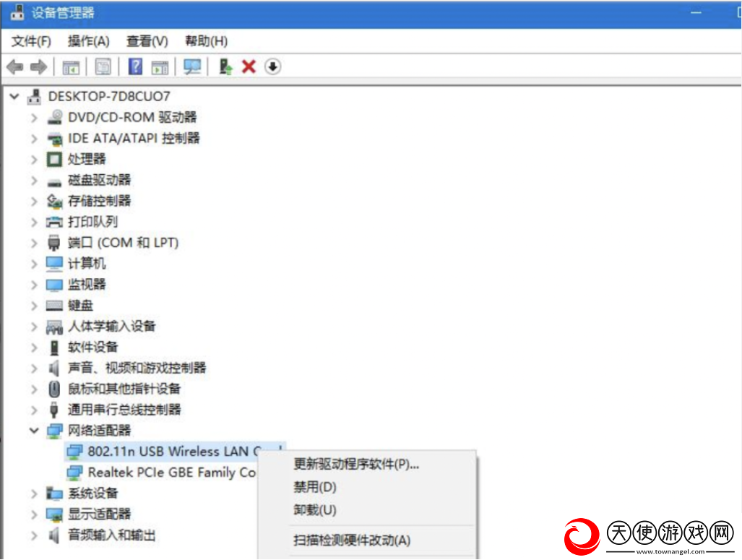Screen dimensions: 742x560
Task: Expand the 显示适配器 category
Action: coord(34,514)
